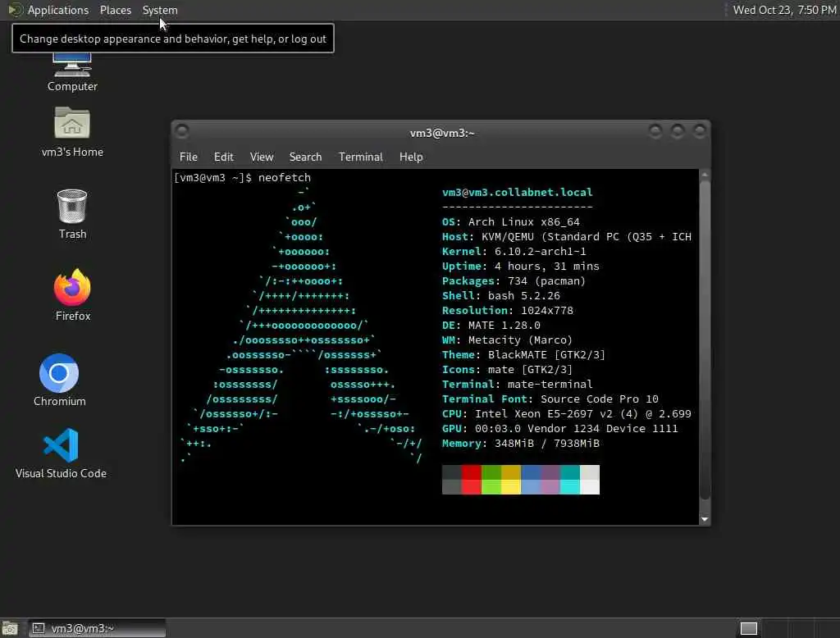
Task: Click the show desktop icon in bottom panel
Action: coord(10,628)
